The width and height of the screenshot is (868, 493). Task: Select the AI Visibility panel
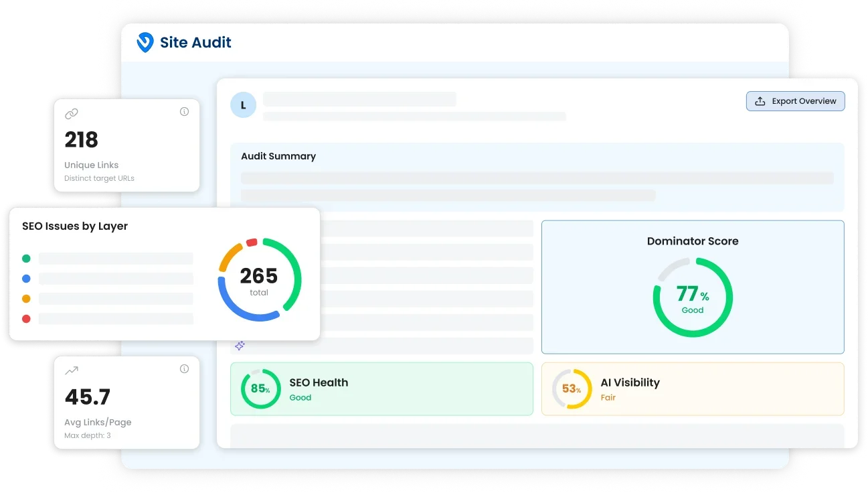click(x=693, y=389)
